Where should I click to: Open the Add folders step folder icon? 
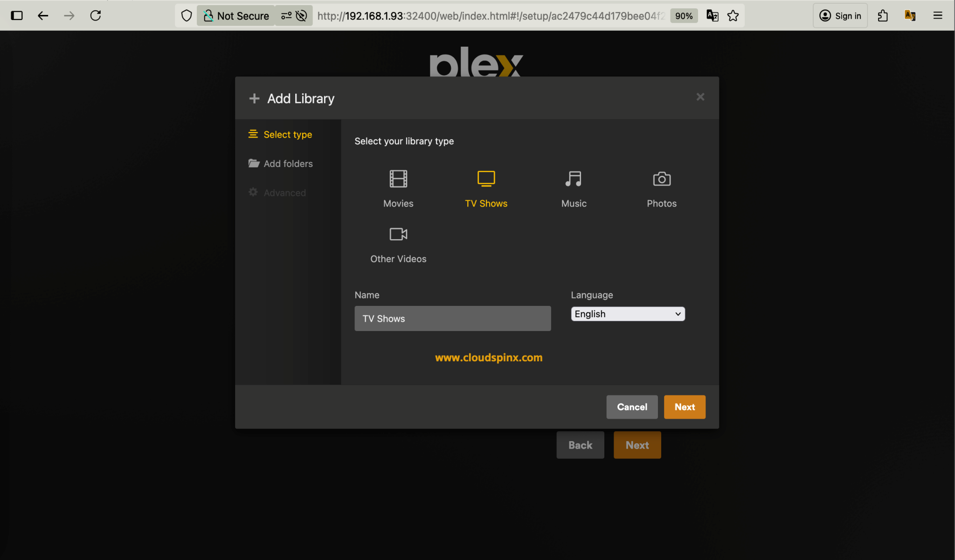(x=253, y=163)
